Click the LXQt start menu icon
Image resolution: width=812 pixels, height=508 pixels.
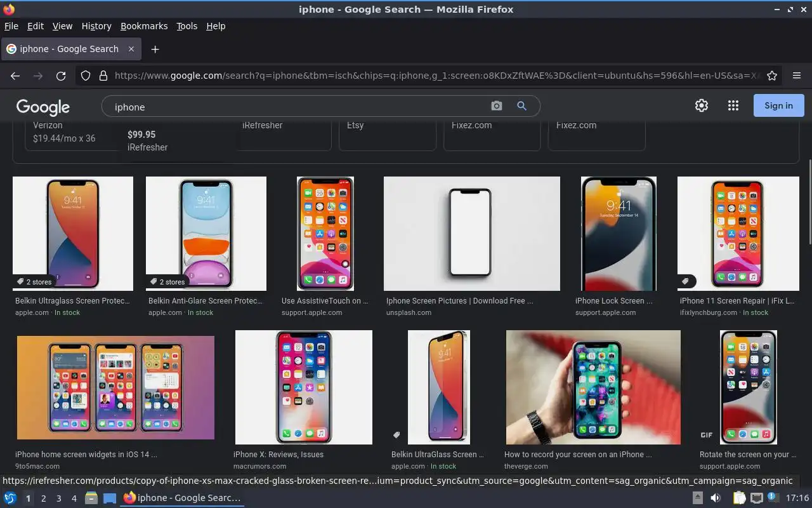pyautogui.click(x=10, y=498)
